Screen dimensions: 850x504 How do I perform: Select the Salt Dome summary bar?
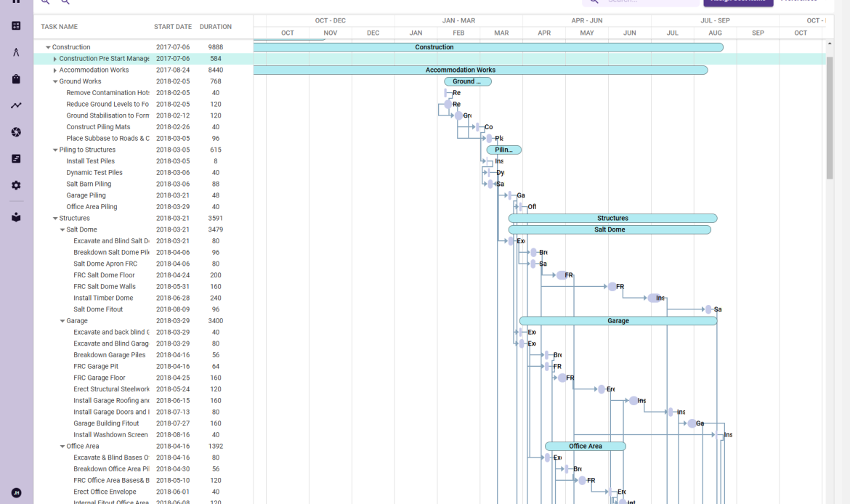pos(610,229)
